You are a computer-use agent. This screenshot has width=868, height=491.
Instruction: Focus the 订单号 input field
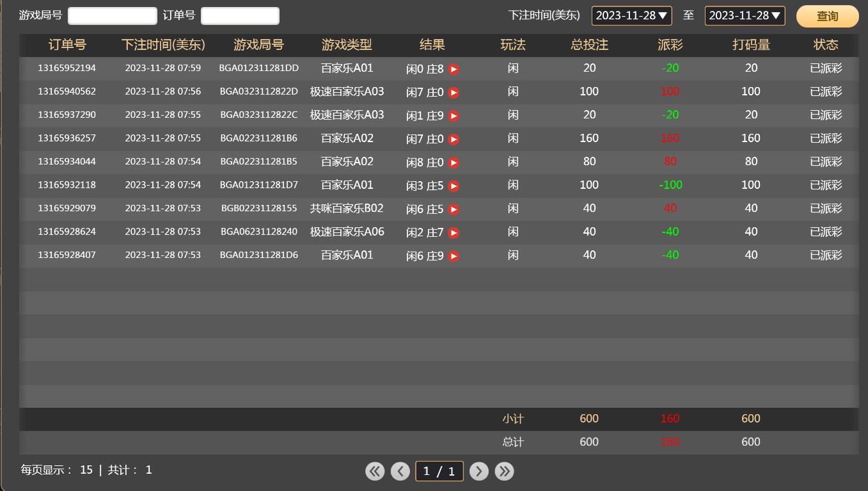pos(240,15)
